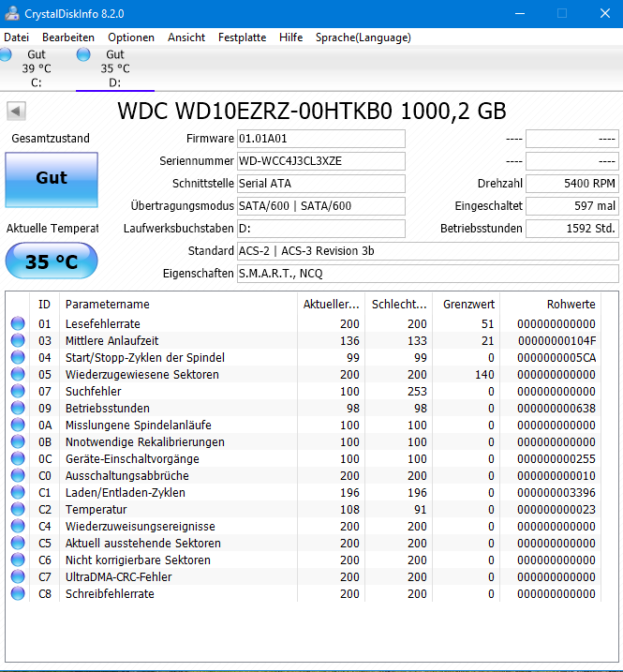Click the raw value 000000003396
The height and width of the screenshot is (672, 623).
pos(556,492)
